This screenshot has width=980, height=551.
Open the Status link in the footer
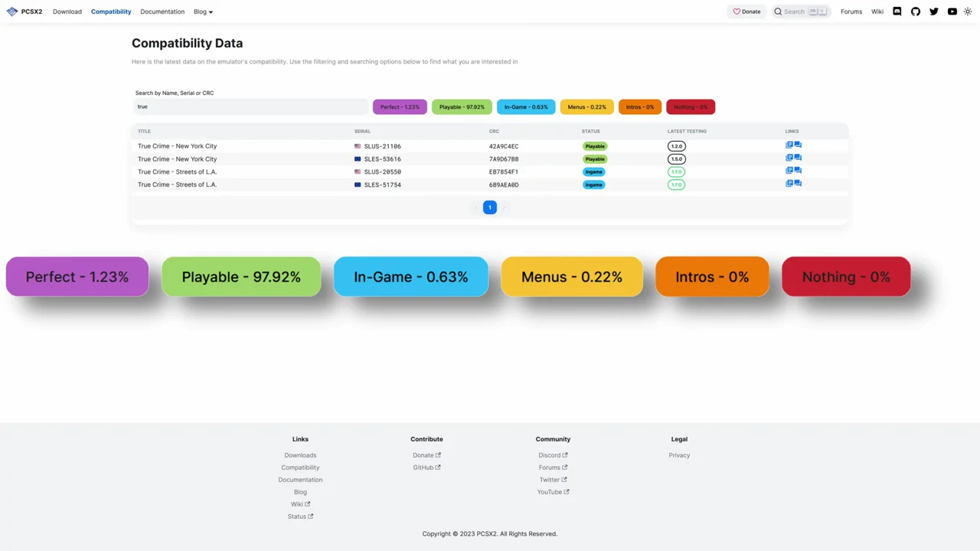pyautogui.click(x=300, y=517)
